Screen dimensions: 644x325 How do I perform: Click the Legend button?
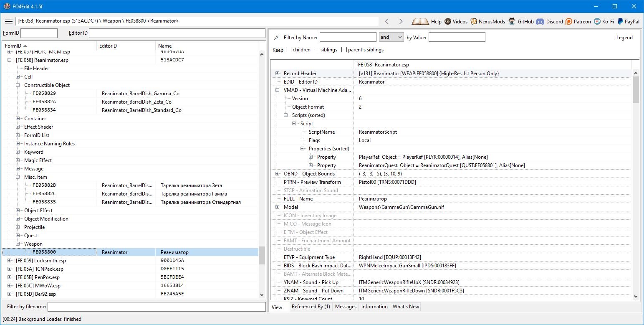point(624,37)
